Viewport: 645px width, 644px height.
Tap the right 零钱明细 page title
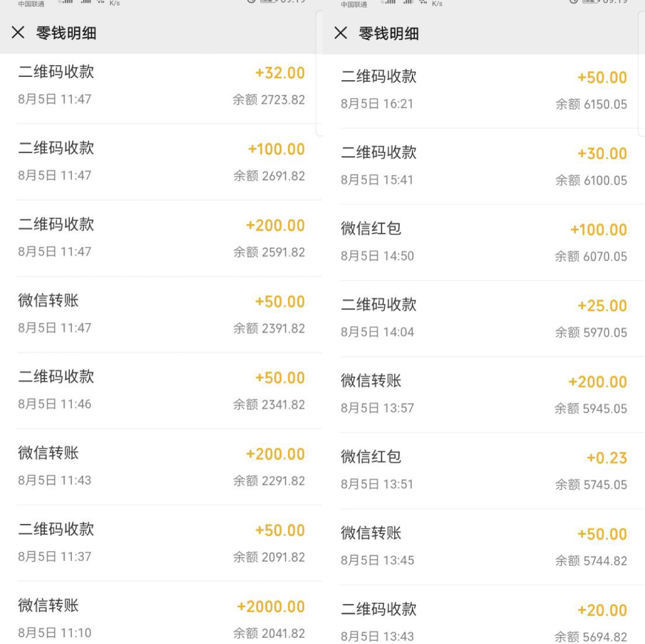pyautogui.click(x=389, y=33)
